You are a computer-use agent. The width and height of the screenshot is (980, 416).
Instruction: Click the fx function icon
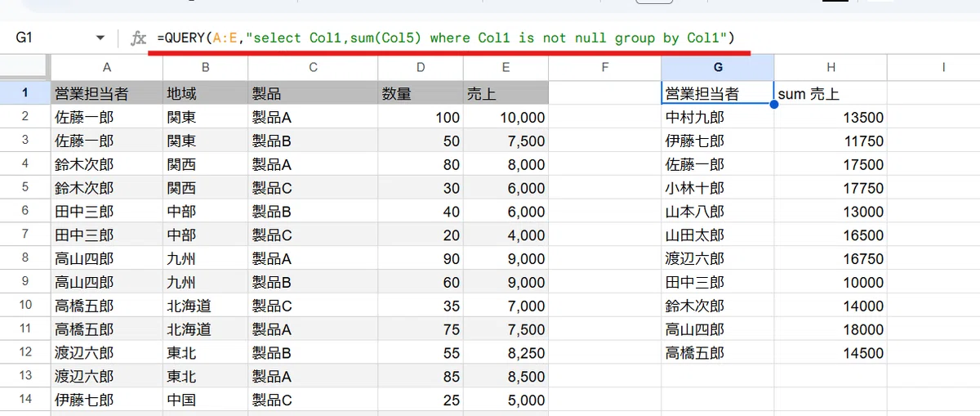[139, 38]
